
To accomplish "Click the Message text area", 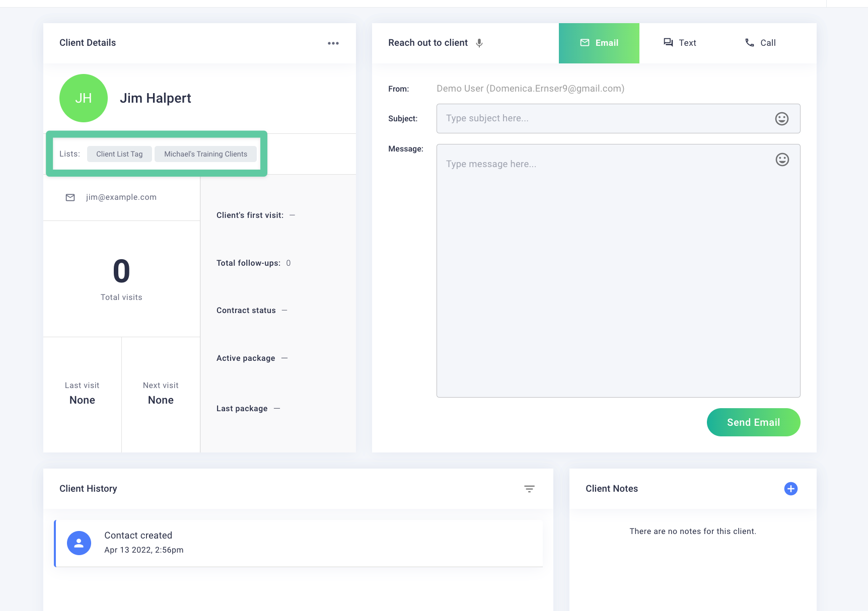I will (x=618, y=271).
